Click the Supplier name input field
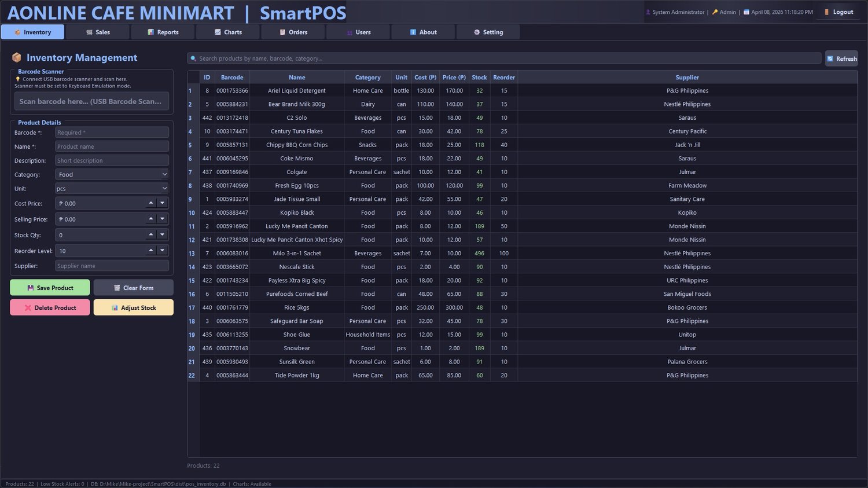 [112, 266]
